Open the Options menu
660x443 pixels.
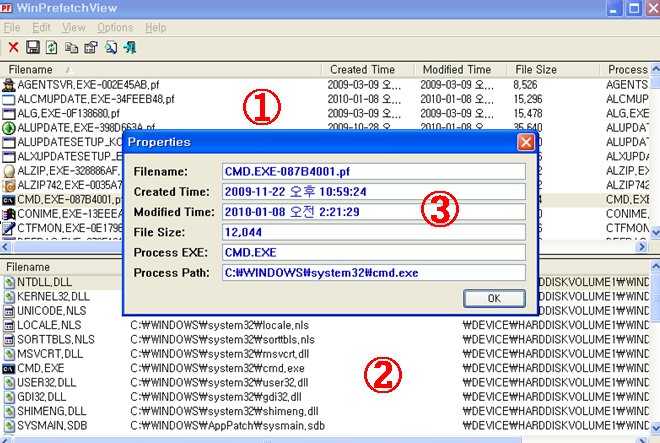(x=115, y=28)
